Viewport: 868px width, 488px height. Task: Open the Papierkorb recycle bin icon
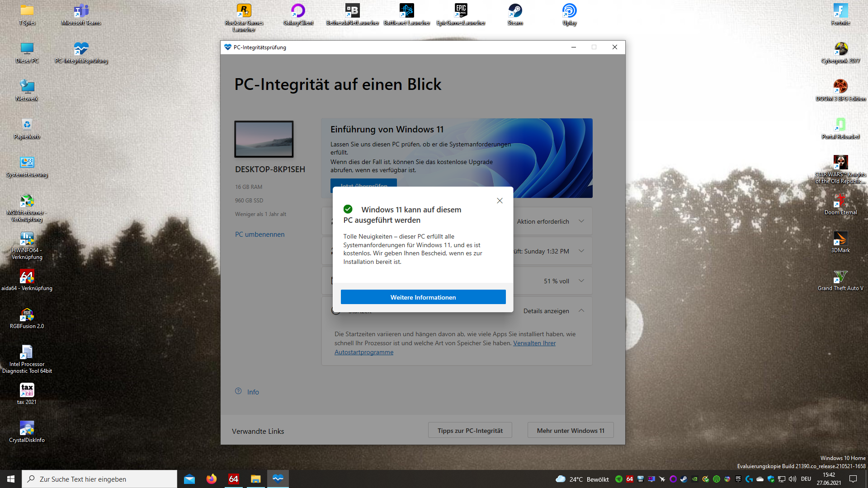click(x=27, y=125)
